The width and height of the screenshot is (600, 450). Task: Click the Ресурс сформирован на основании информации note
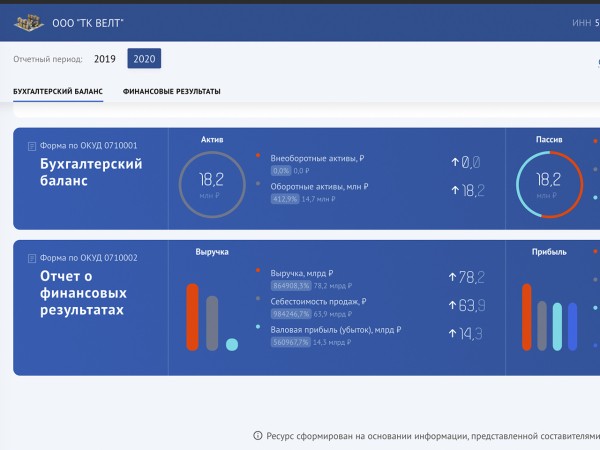click(433, 436)
